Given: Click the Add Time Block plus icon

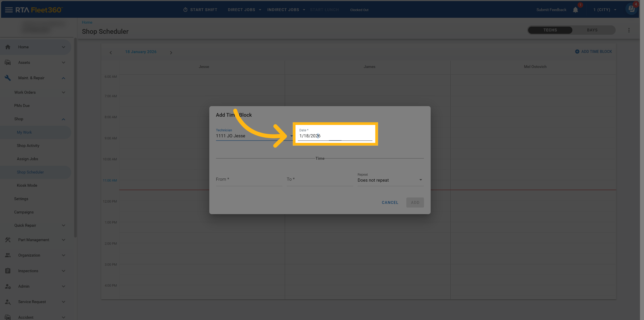Looking at the screenshot, I should (577, 52).
